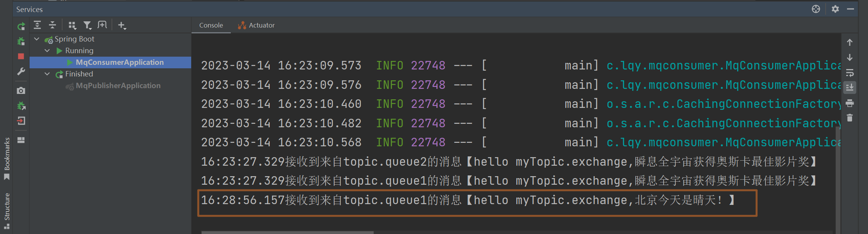868x234 pixels.
Task: Toggle the Soft-Wrap console icon
Action: point(850,73)
